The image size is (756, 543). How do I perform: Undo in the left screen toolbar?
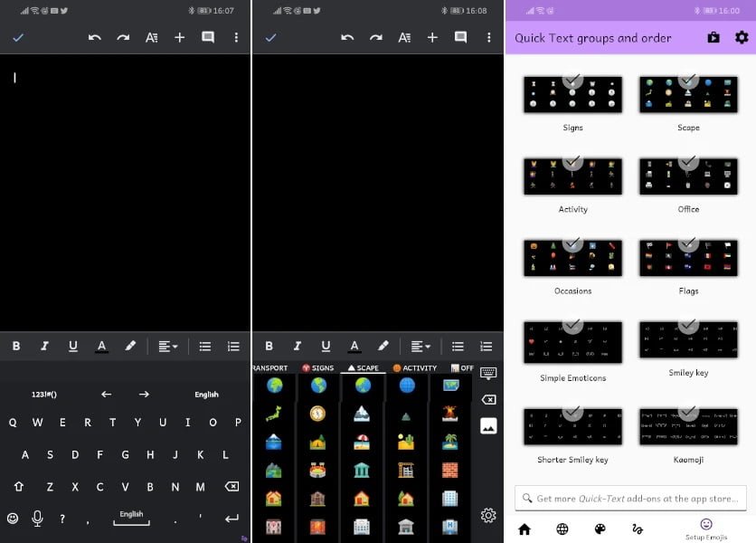click(95, 38)
